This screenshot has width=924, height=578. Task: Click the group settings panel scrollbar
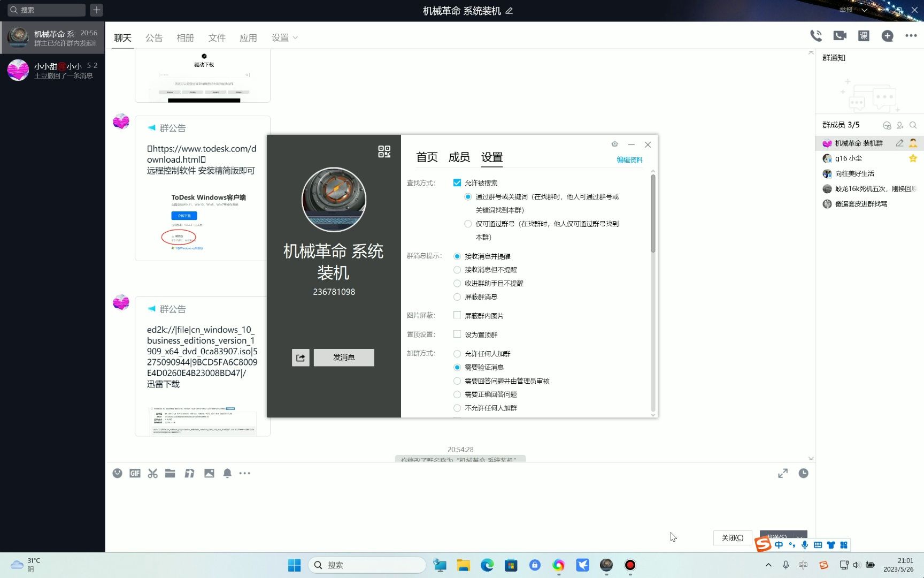(x=653, y=214)
